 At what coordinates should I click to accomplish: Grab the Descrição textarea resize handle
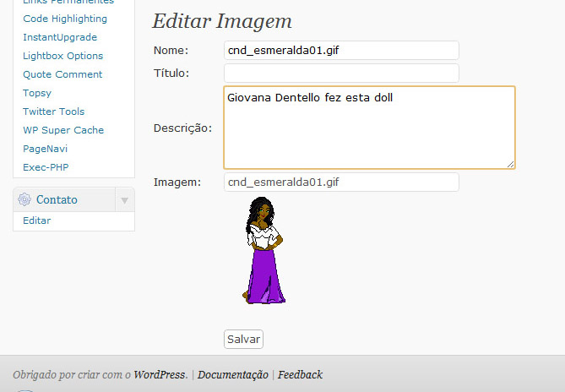click(510, 164)
